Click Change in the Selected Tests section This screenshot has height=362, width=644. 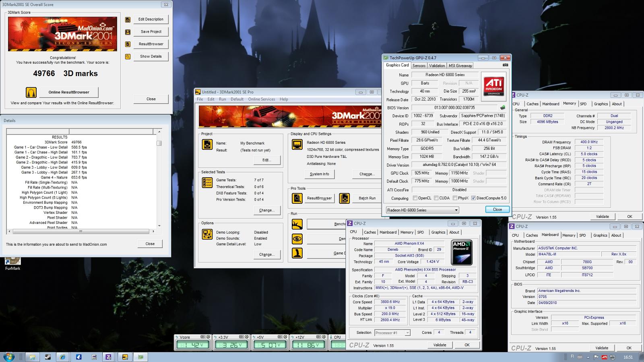click(x=266, y=210)
